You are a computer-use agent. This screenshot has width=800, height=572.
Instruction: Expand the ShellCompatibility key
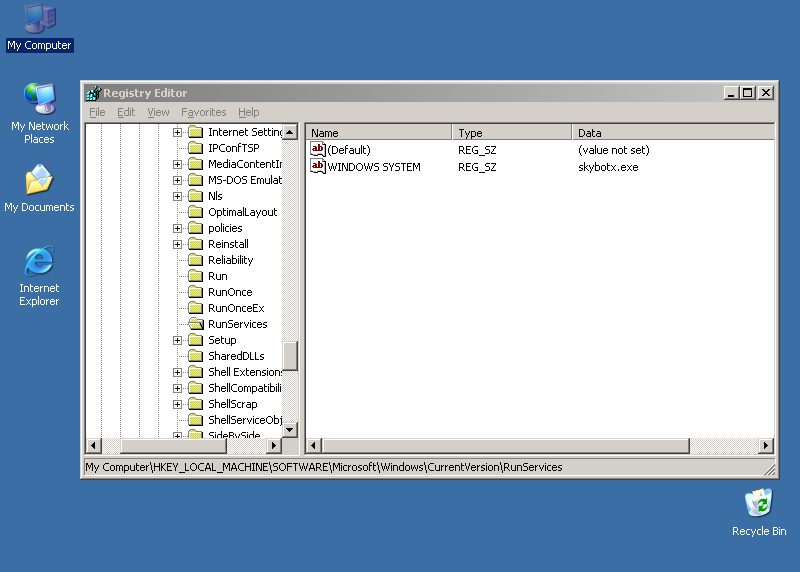click(x=177, y=388)
